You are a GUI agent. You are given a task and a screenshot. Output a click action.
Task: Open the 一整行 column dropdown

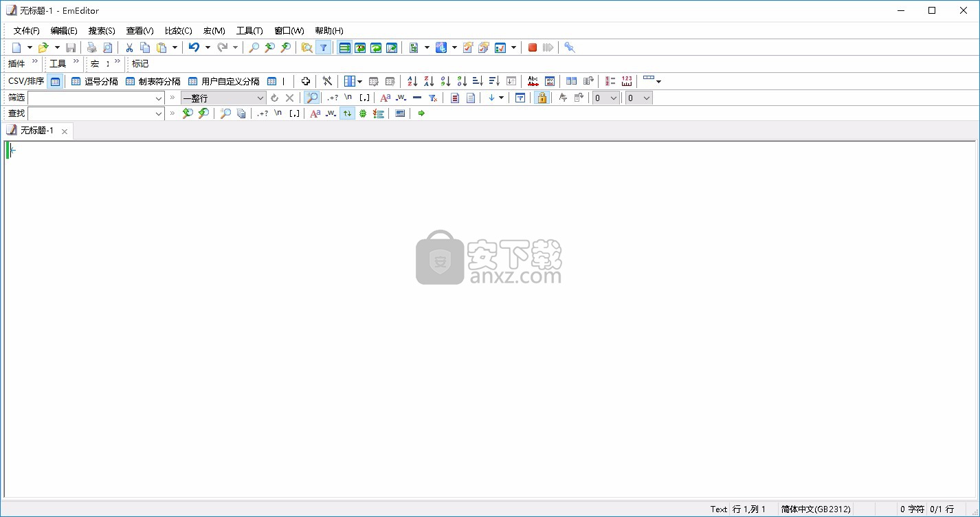[260, 98]
